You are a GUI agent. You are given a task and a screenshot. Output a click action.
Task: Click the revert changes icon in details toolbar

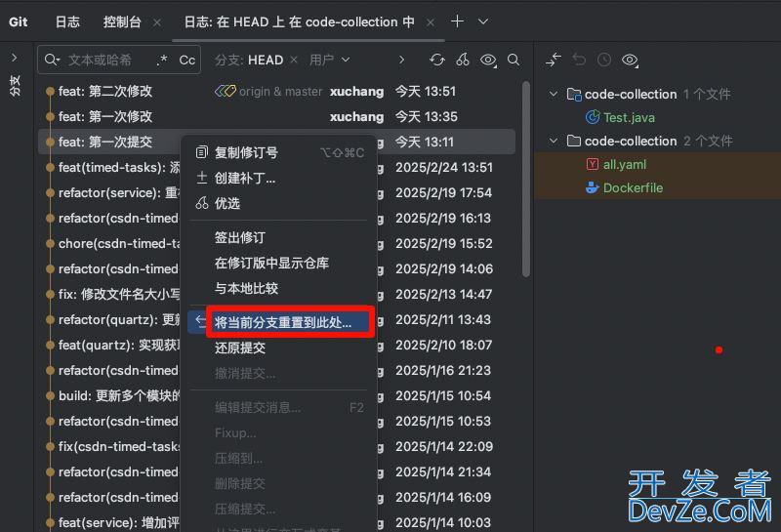[x=579, y=60]
